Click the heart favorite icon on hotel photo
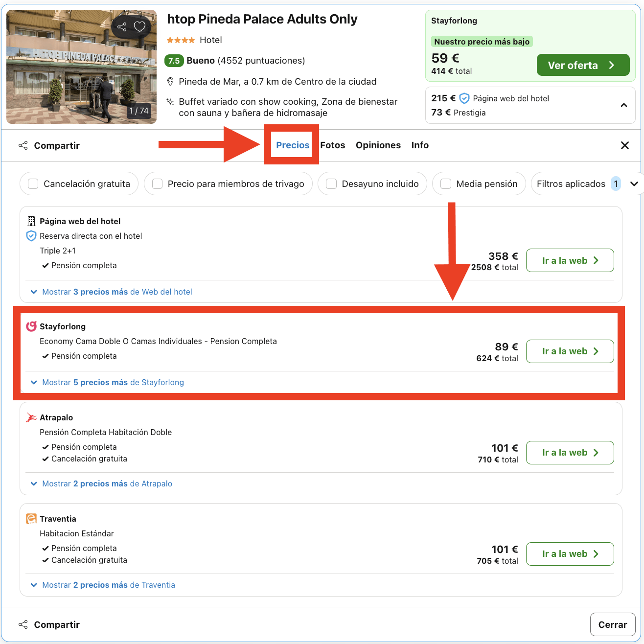The image size is (644, 644). (x=140, y=26)
